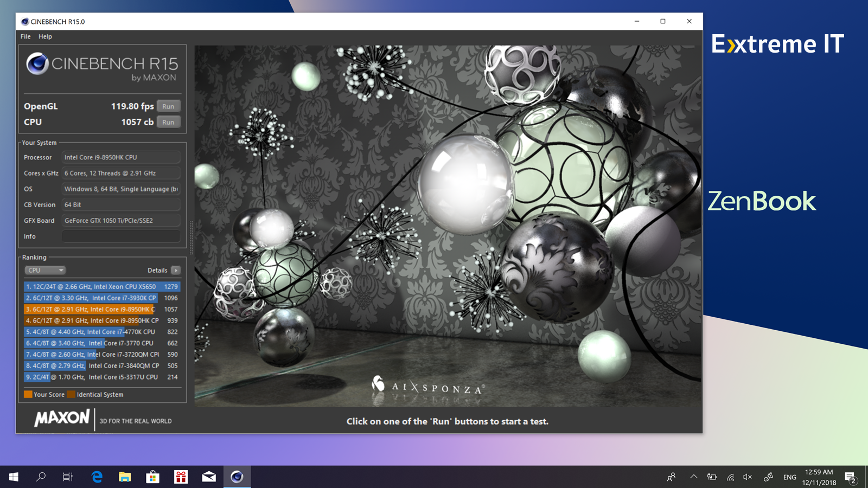
Task: Click the Info text input field
Action: coord(121,236)
